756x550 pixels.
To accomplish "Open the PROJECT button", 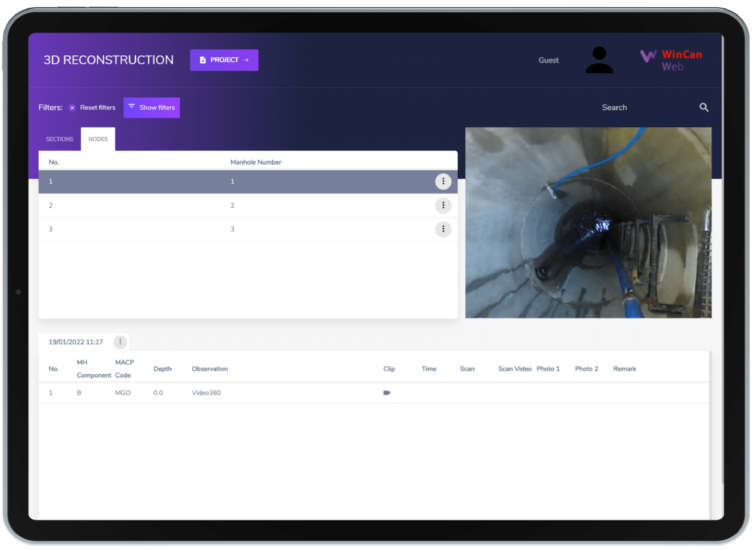I will pos(224,60).
